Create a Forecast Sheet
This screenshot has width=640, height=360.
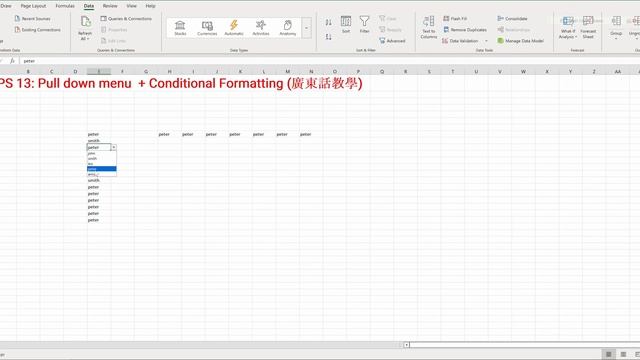[x=588, y=27]
